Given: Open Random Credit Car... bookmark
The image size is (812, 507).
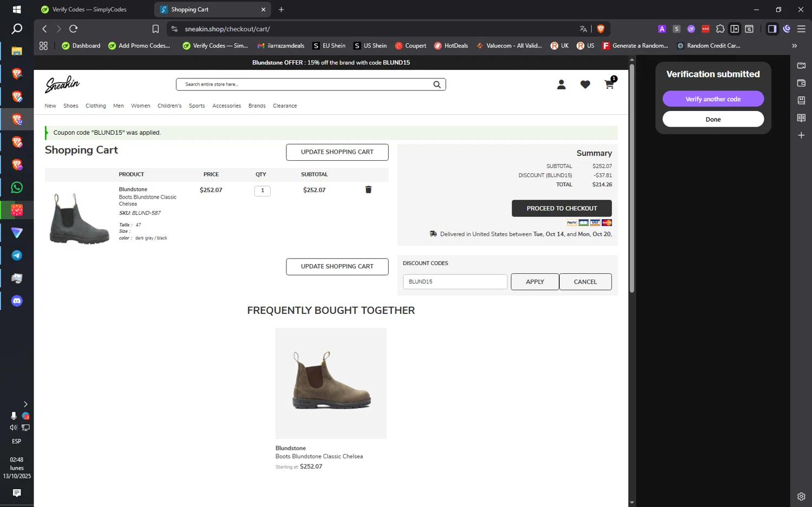Looking at the screenshot, I should tap(709, 45).
